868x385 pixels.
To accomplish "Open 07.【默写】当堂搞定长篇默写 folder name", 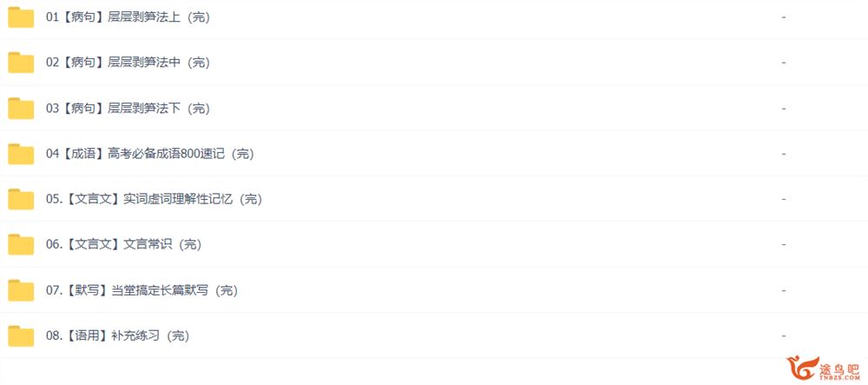I will (141, 290).
